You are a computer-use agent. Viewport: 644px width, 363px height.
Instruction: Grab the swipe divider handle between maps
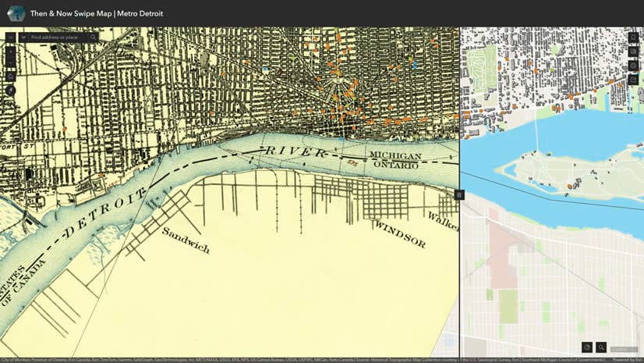tap(459, 195)
